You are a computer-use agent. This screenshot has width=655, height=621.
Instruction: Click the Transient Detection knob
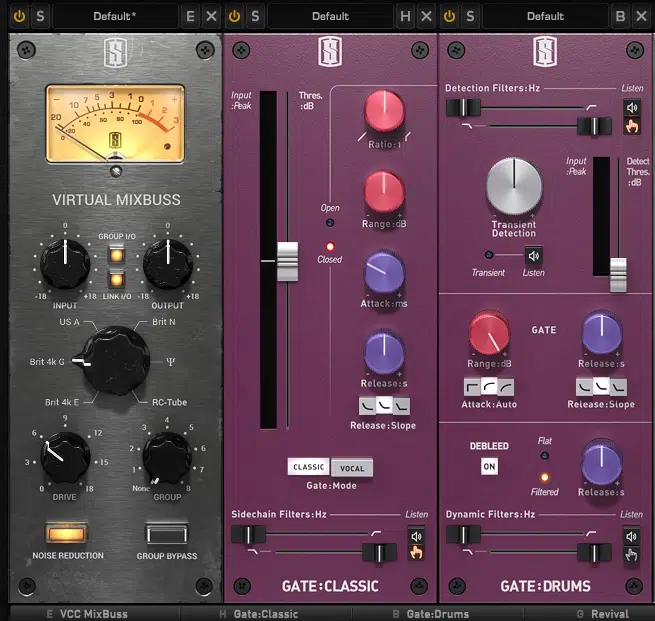pos(514,186)
